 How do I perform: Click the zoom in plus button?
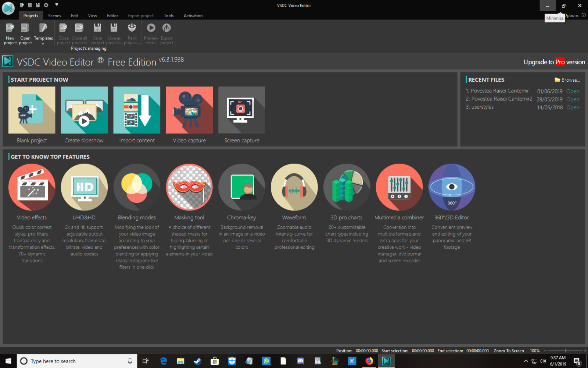coord(585,351)
